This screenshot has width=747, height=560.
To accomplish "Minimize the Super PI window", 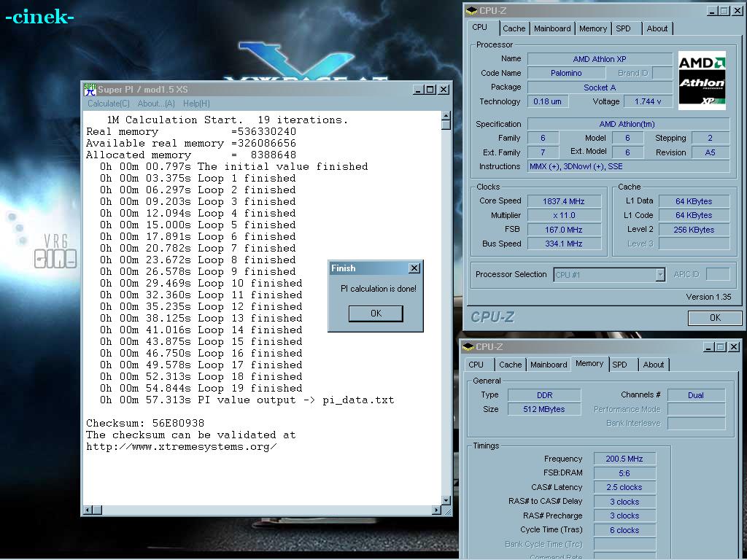I will pyautogui.click(x=418, y=90).
